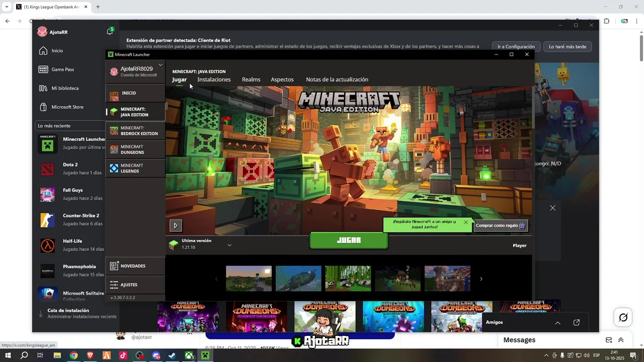Expand the Messages panel
Image resolution: width=644 pixels, height=362 pixels.
point(621,340)
